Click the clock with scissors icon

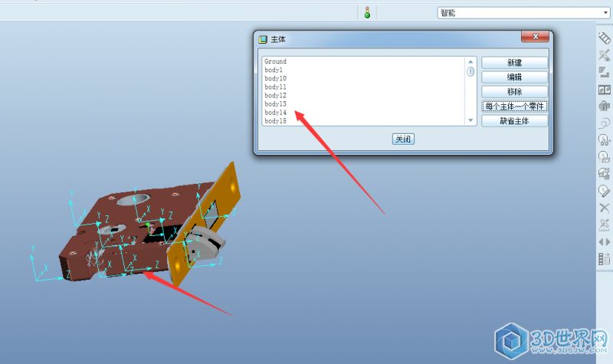click(x=604, y=140)
